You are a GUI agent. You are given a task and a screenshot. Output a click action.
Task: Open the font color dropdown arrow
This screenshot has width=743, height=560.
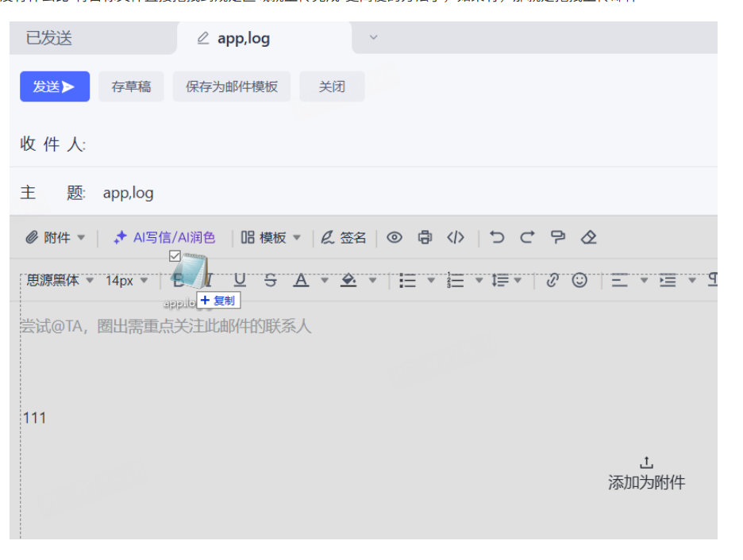pyautogui.click(x=325, y=280)
